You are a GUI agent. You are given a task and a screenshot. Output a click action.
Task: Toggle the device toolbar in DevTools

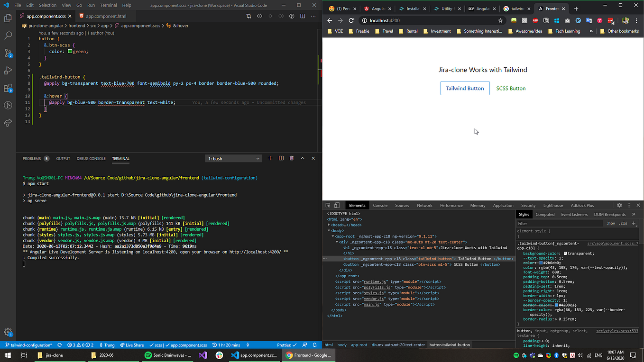337,205
